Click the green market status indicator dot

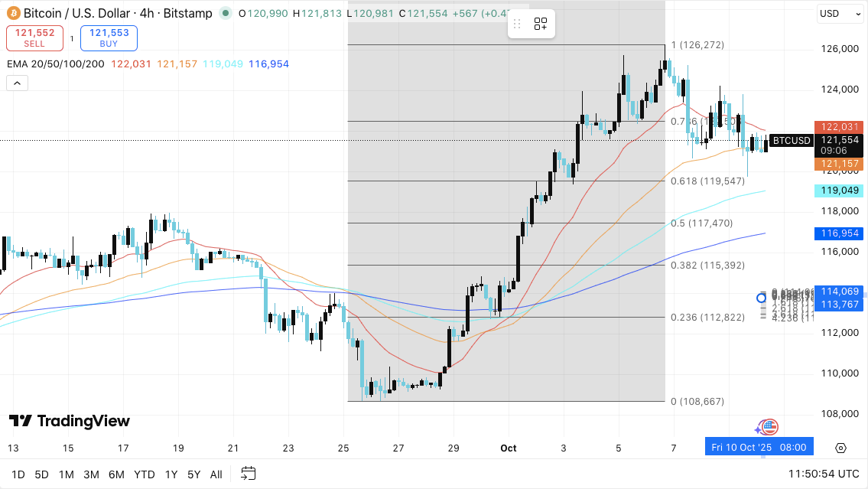coord(225,13)
